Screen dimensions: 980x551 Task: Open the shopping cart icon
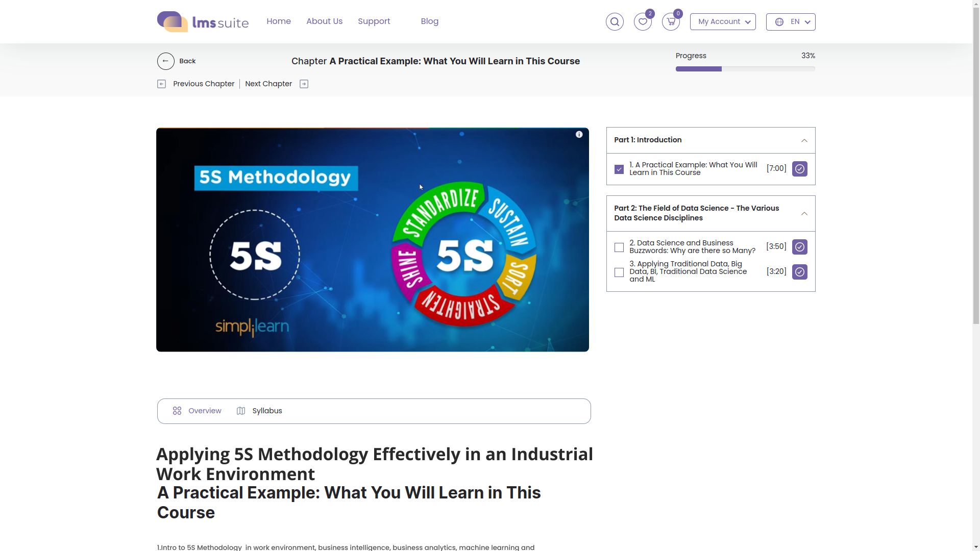pos(671,22)
